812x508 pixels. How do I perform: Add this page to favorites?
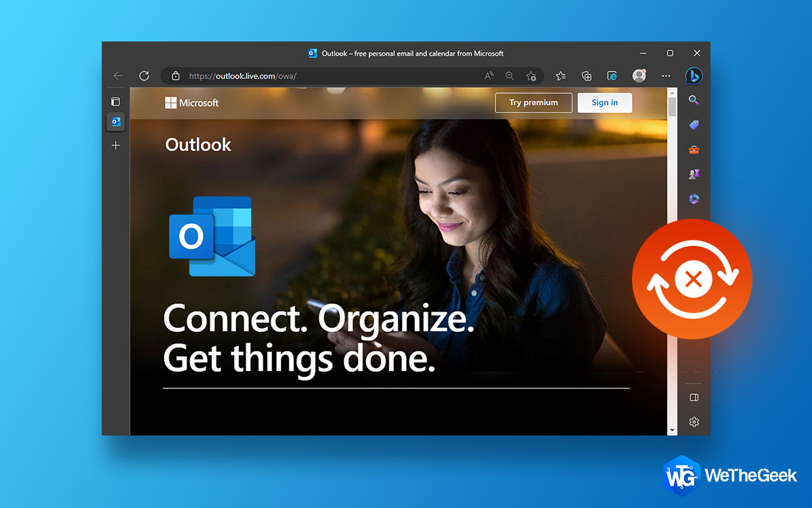(531, 76)
